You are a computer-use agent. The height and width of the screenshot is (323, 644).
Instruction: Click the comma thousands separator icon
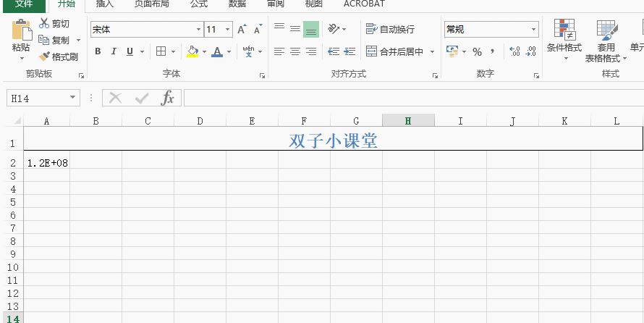493,51
